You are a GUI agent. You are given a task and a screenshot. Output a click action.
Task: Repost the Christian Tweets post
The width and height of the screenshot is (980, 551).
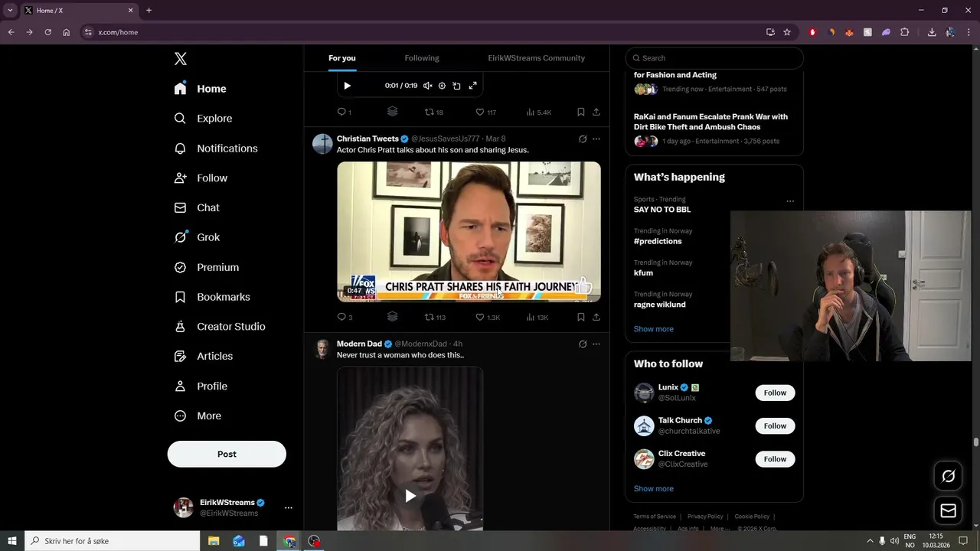435,317
